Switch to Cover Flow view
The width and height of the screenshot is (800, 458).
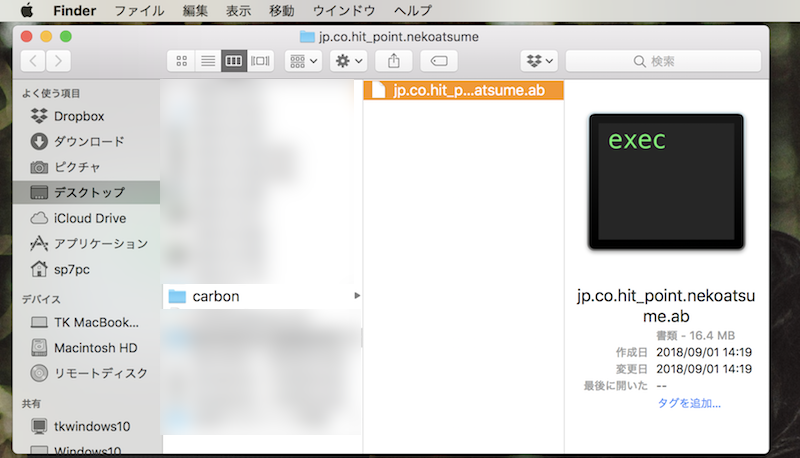[x=261, y=61]
